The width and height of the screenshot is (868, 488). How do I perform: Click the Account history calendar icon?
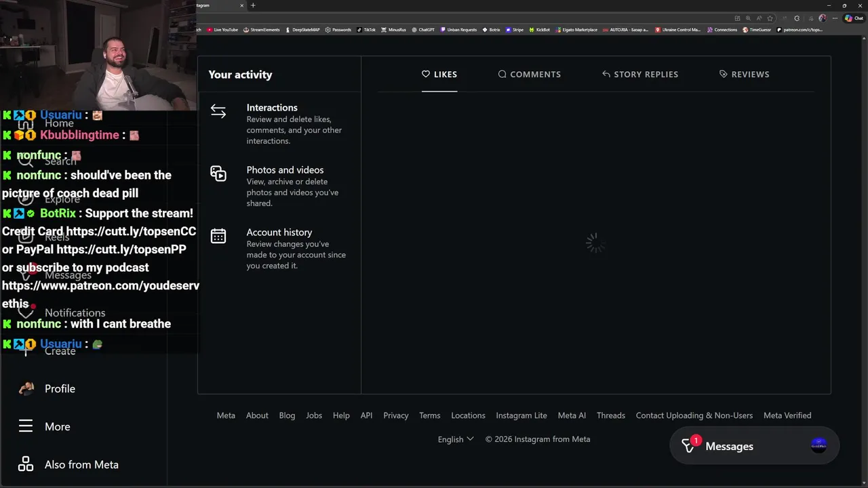click(218, 236)
